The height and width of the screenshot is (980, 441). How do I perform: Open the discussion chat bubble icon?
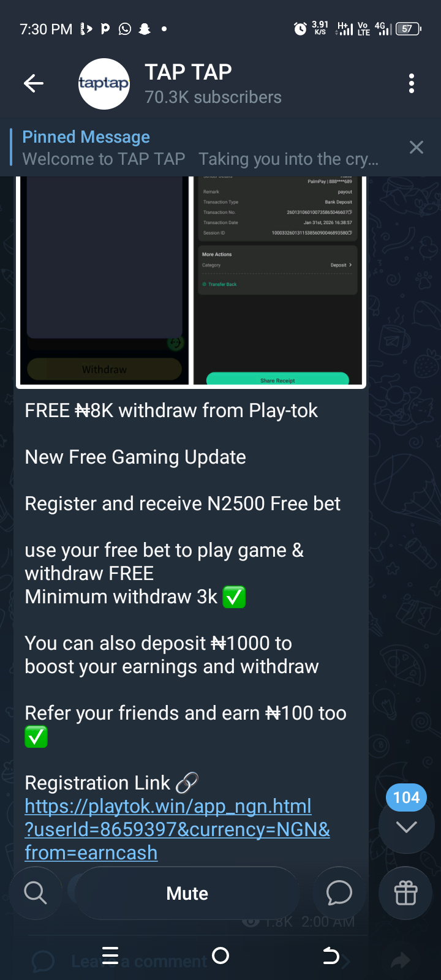tap(339, 893)
